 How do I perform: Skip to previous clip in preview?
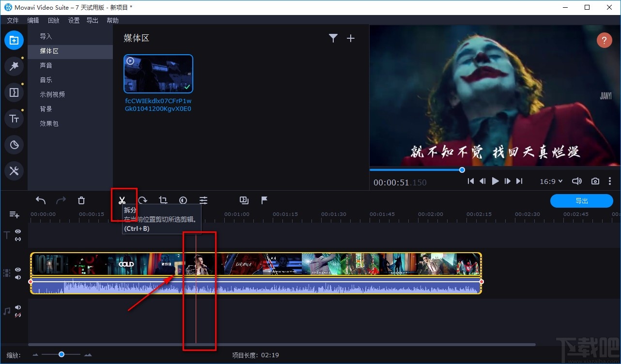pyautogui.click(x=470, y=181)
